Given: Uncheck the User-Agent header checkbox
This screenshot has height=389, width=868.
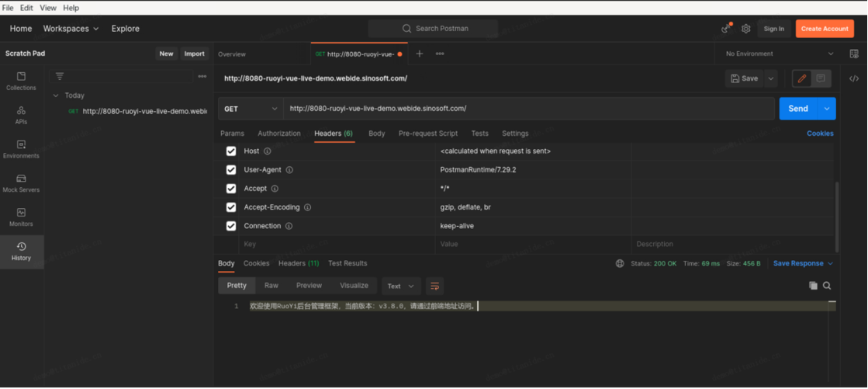Looking at the screenshot, I should pyautogui.click(x=231, y=170).
